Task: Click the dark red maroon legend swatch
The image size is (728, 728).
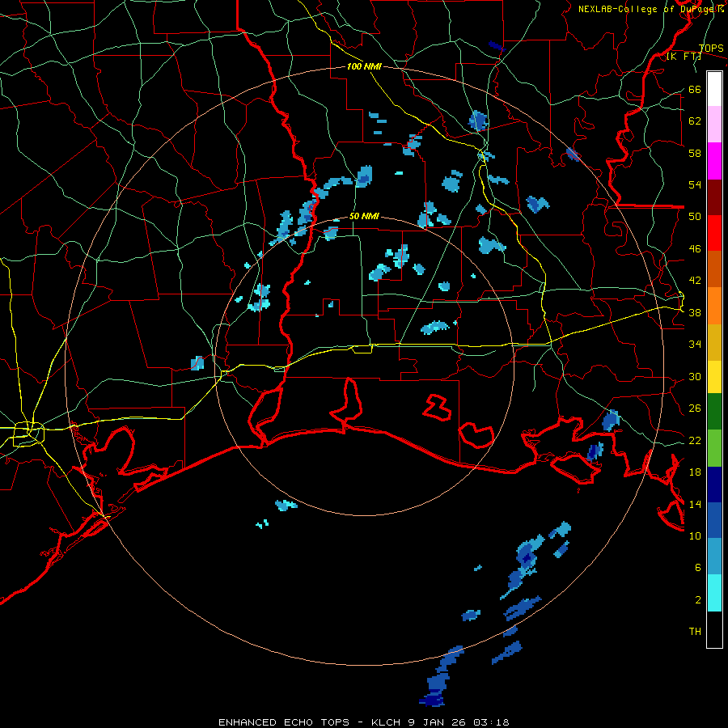Action: click(x=714, y=197)
